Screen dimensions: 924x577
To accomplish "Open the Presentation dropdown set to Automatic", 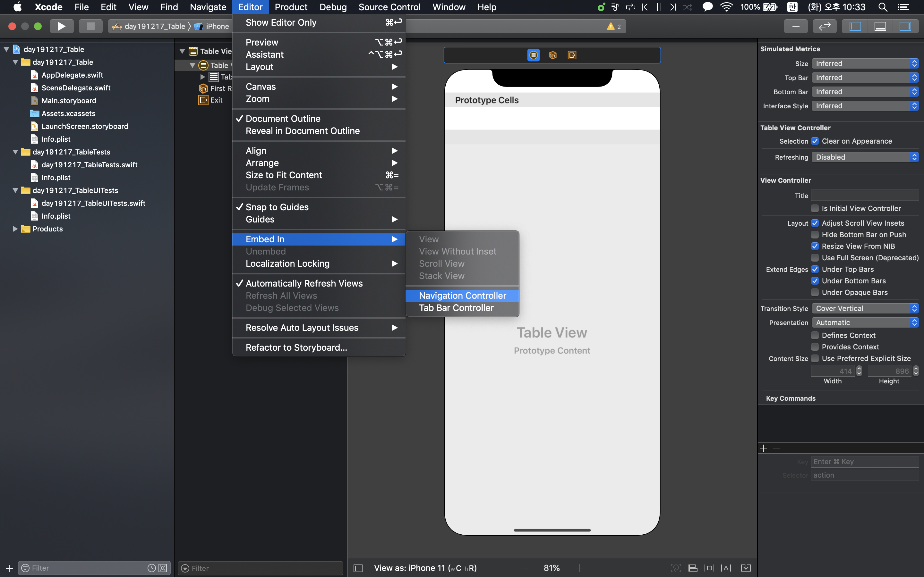I will (865, 322).
